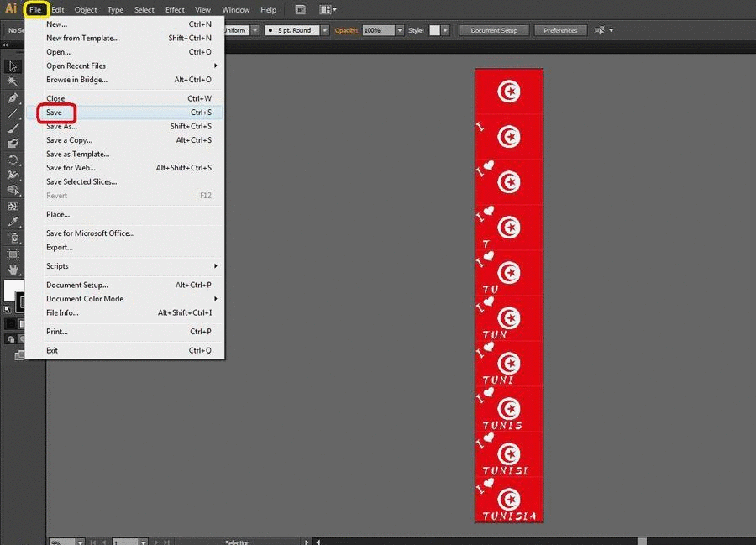Click the Color mode button in toolbox
This screenshot has width=756, height=545.
tap(10, 324)
